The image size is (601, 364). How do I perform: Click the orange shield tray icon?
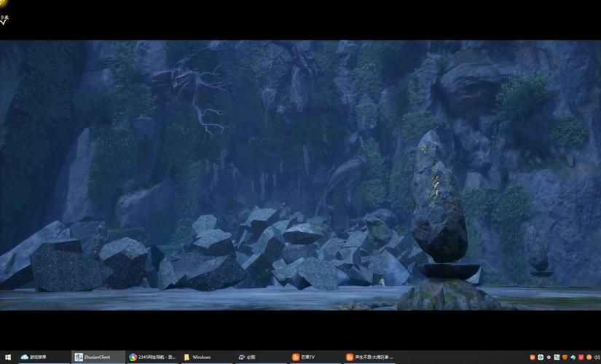click(x=565, y=357)
